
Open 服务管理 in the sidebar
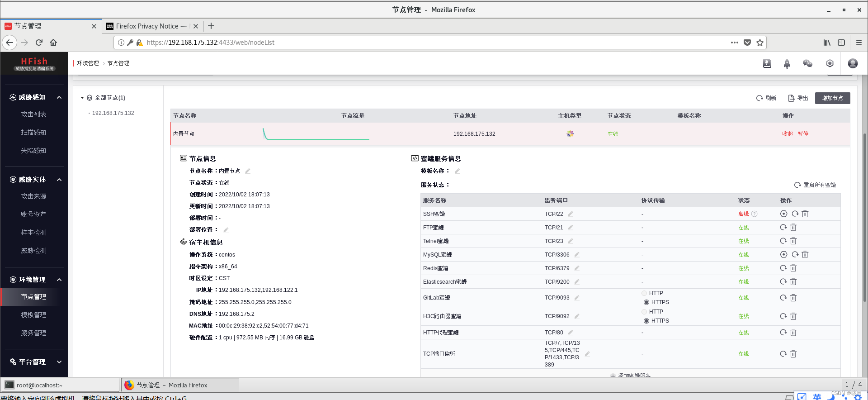33,333
